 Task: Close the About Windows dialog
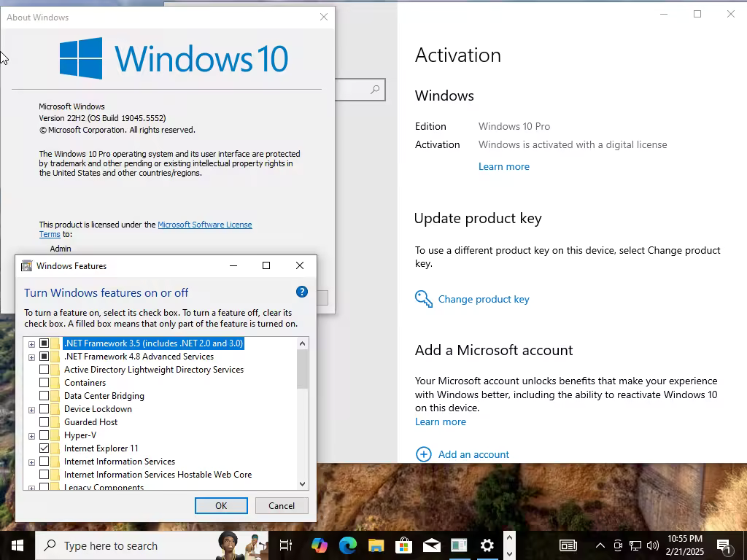324,17
